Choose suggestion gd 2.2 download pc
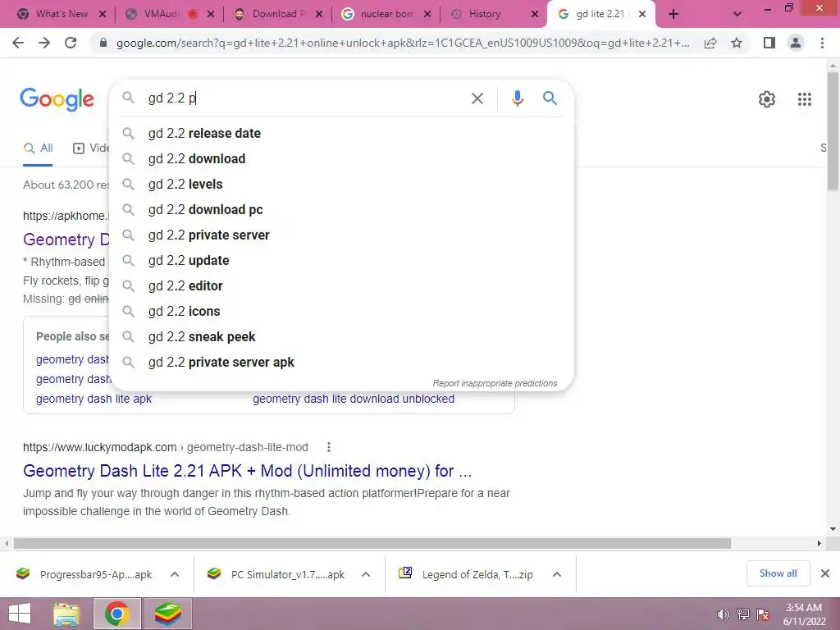 342,209
